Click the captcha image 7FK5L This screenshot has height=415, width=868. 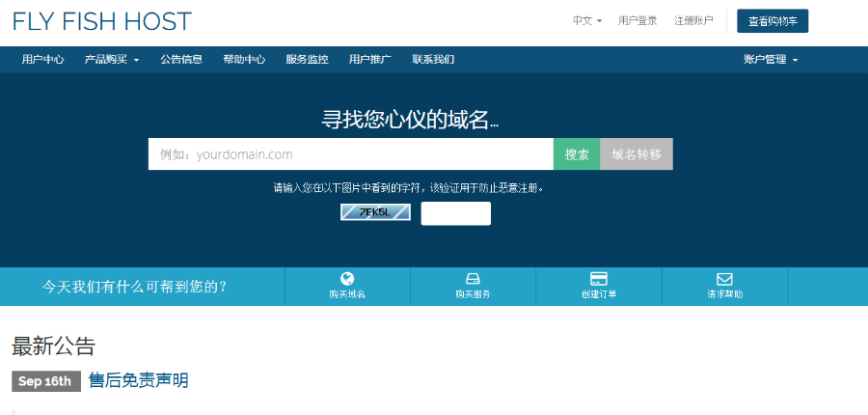tap(375, 212)
